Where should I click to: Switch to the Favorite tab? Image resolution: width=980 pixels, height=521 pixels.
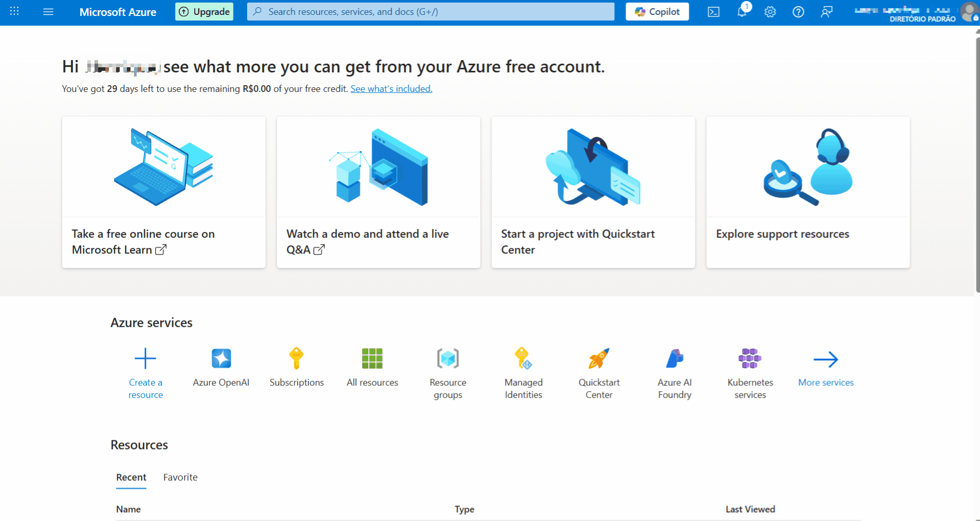click(180, 477)
